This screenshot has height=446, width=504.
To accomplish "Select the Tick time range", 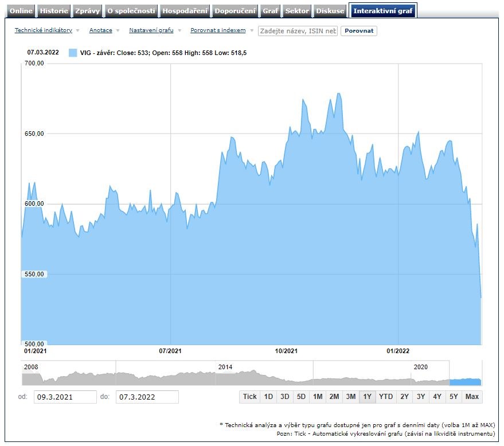I will 249,397.
